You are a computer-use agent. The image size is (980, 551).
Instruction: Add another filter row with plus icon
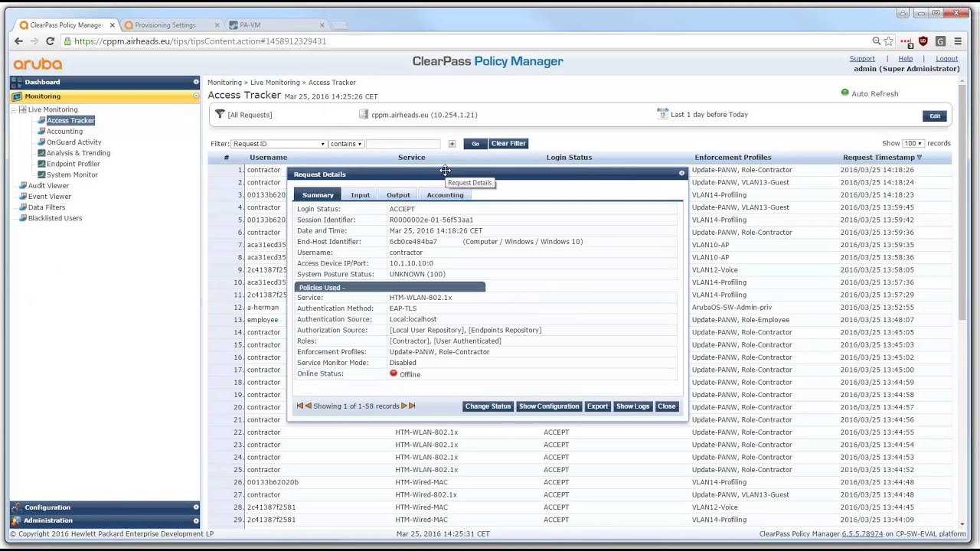tap(452, 144)
